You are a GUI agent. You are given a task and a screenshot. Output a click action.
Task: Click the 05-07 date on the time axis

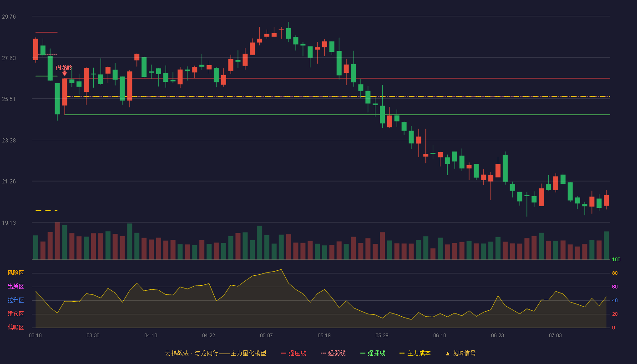pos(266,335)
